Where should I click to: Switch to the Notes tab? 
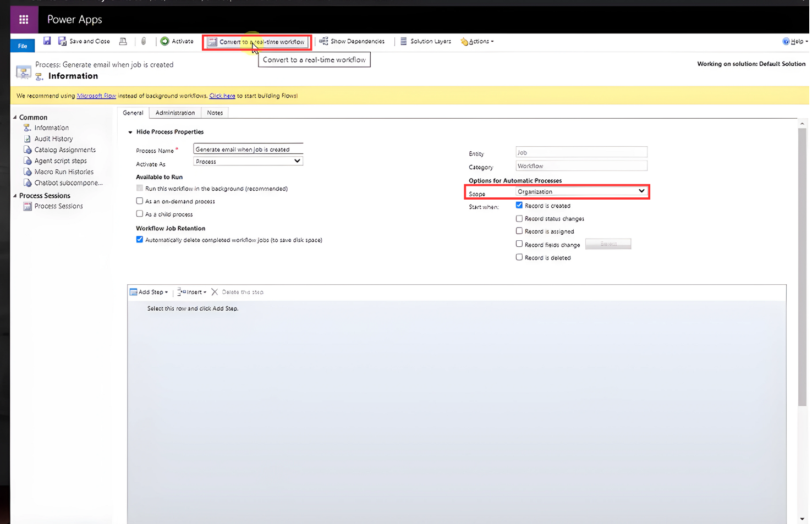point(215,113)
